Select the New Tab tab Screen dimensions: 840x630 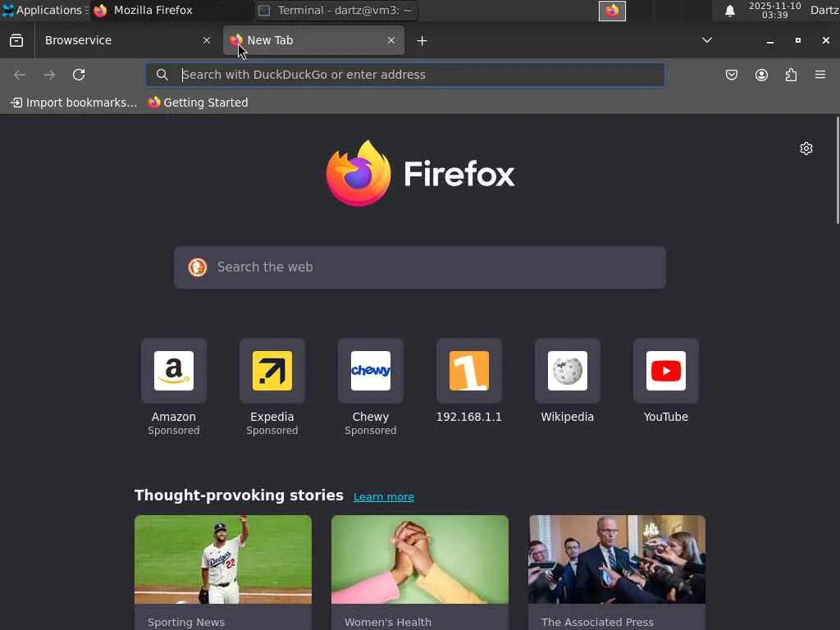pyautogui.click(x=313, y=40)
